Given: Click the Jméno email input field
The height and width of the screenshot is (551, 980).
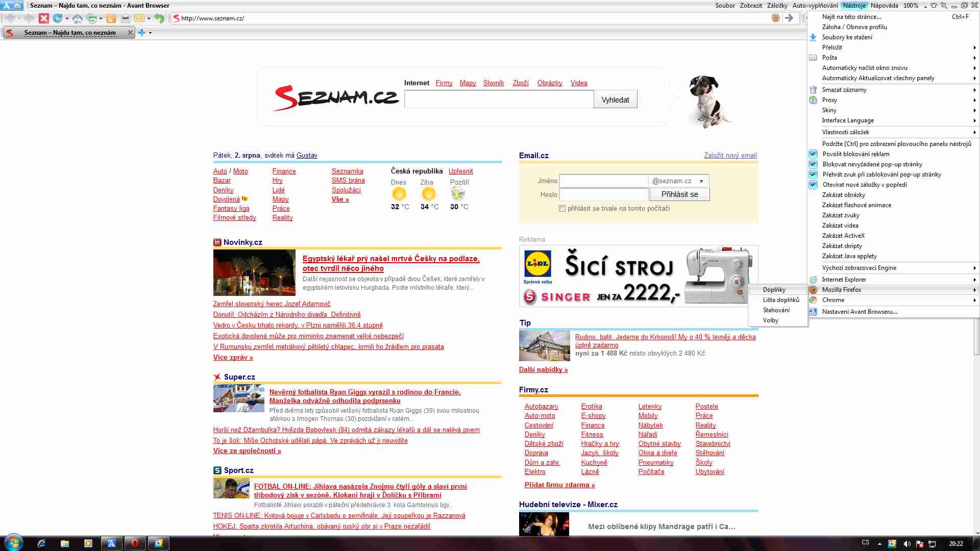Looking at the screenshot, I should point(603,181).
